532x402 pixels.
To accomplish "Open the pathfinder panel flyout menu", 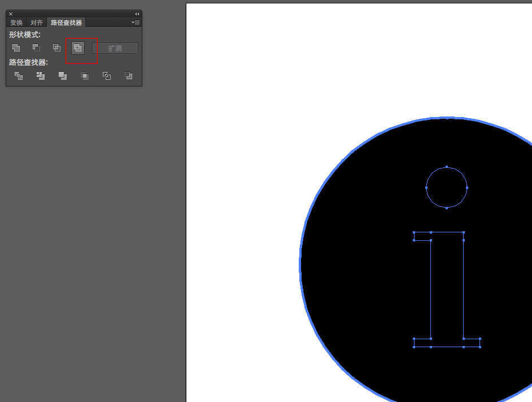I will pyautogui.click(x=136, y=23).
